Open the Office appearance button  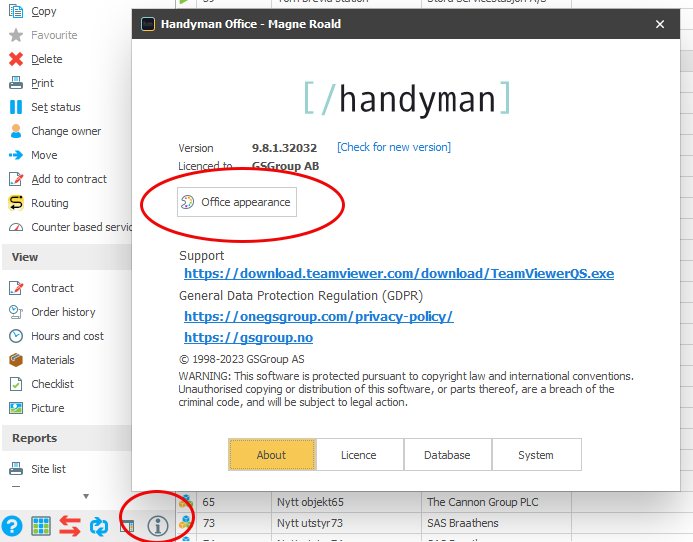click(x=237, y=202)
